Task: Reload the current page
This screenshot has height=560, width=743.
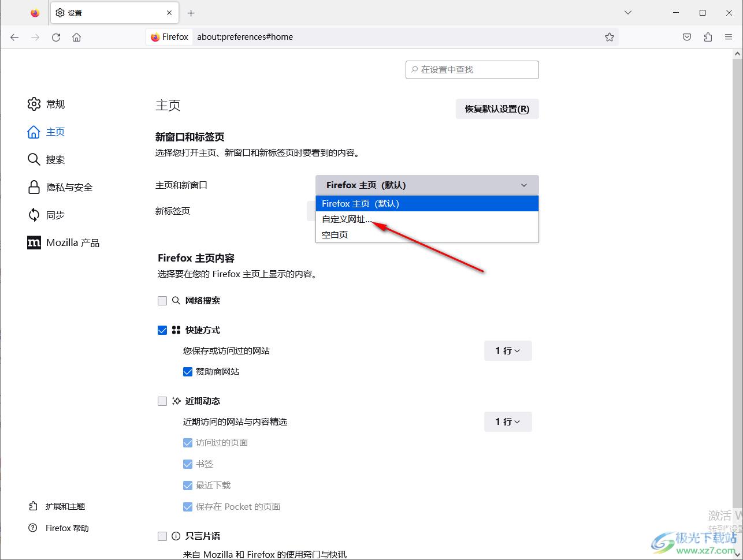Action: coord(56,37)
